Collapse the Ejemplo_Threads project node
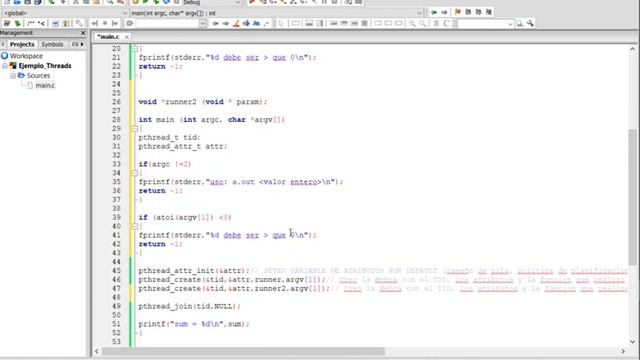 point(4,66)
